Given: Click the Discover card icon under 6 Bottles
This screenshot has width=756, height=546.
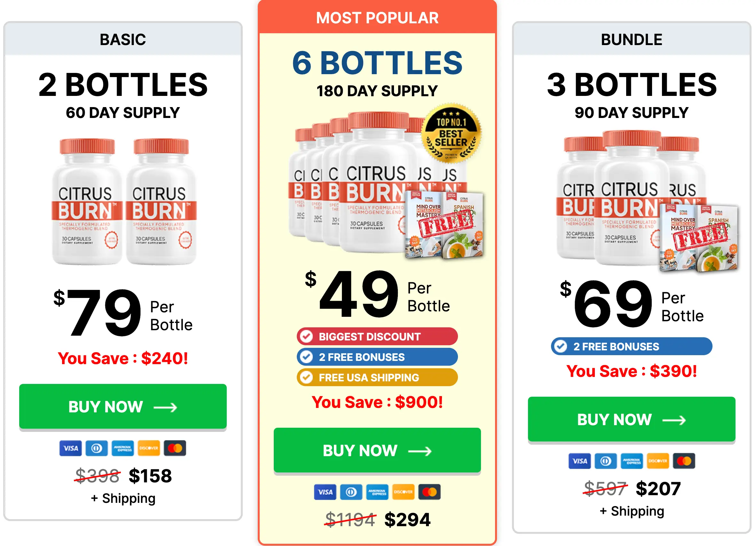Looking at the screenshot, I should point(403,492).
